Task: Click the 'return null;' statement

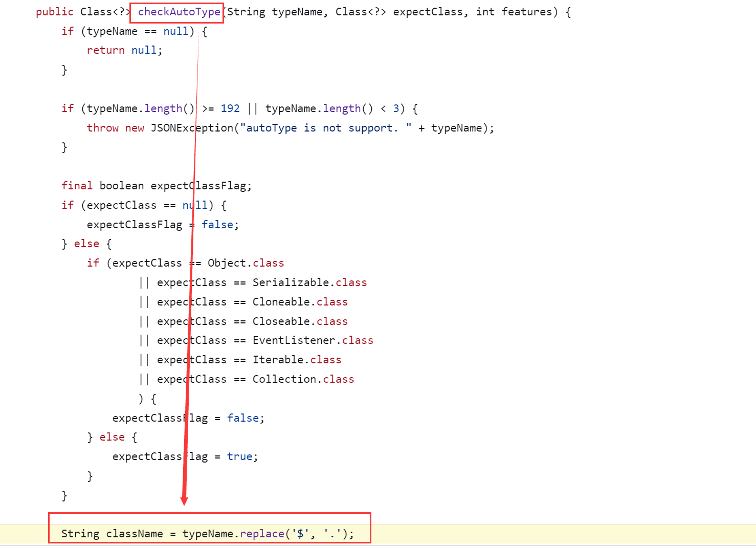Action: (x=124, y=50)
